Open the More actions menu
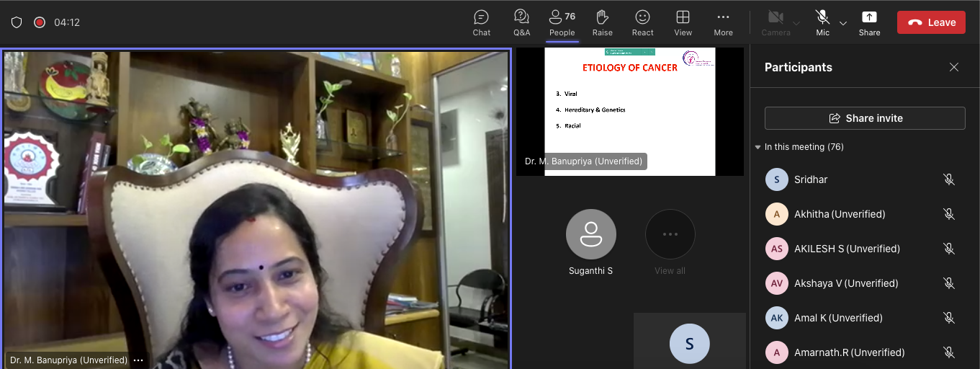This screenshot has height=369, width=980. point(723,22)
